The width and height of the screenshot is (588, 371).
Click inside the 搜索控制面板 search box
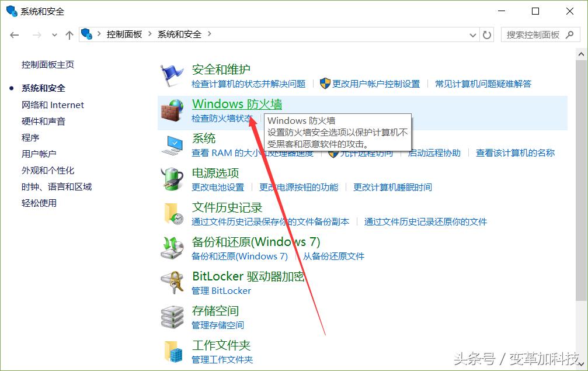[x=534, y=34]
